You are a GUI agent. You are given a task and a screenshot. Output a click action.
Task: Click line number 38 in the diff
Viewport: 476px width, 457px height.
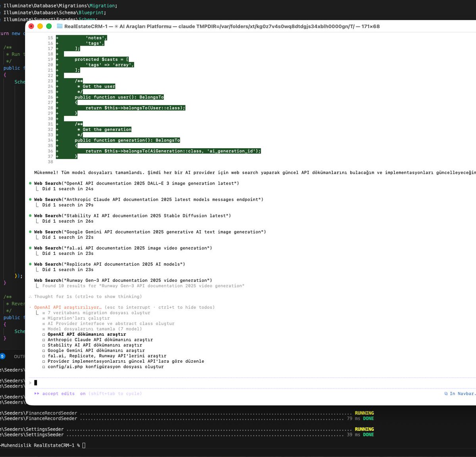pyautogui.click(x=50, y=162)
